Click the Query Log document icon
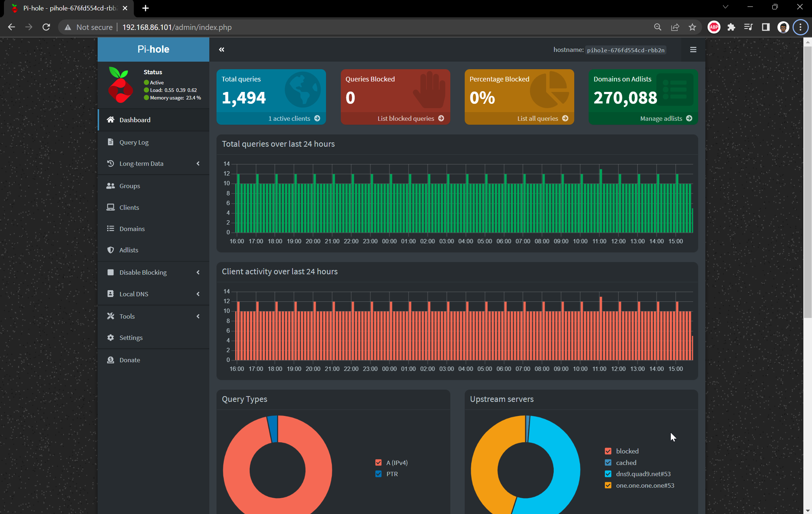Screen dimensions: 812x514 [x=111, y=142]
